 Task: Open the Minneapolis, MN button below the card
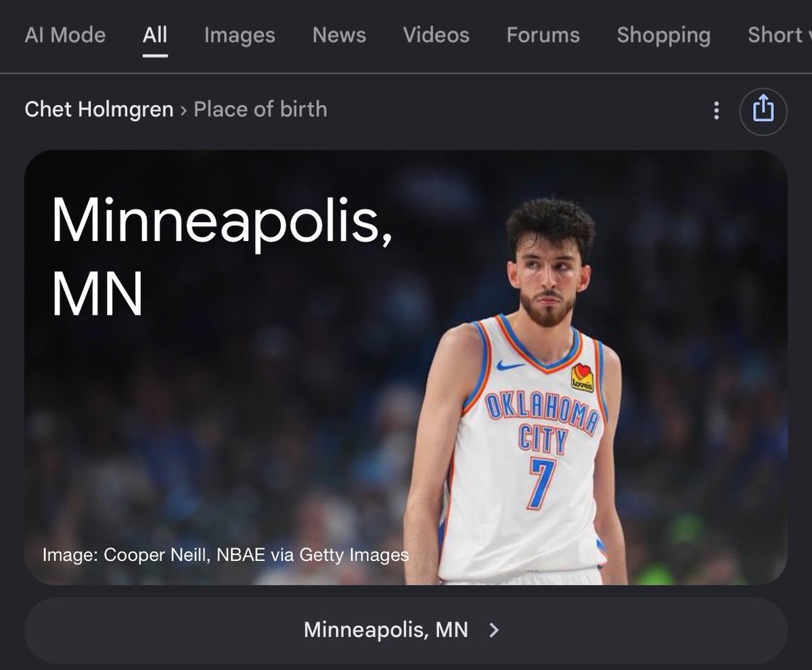[x=405, y=630]
